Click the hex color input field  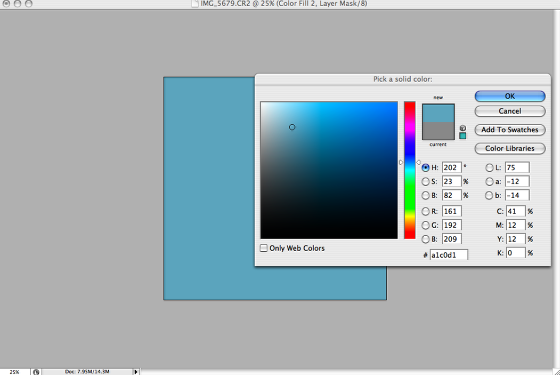coord(449,255)
